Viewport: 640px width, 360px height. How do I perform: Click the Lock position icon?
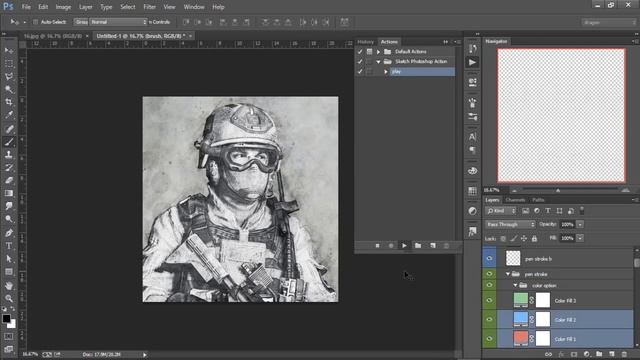click(x=524, y=238)
